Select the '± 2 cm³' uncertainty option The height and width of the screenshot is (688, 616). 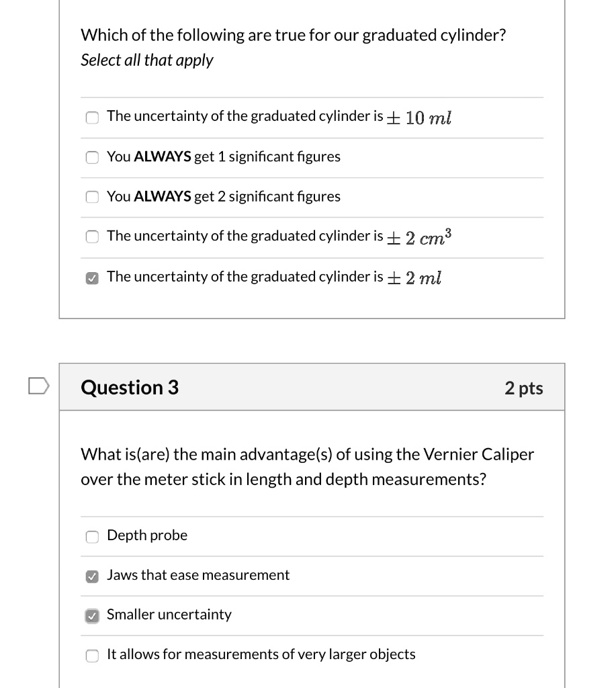click(x=92, y=236)
